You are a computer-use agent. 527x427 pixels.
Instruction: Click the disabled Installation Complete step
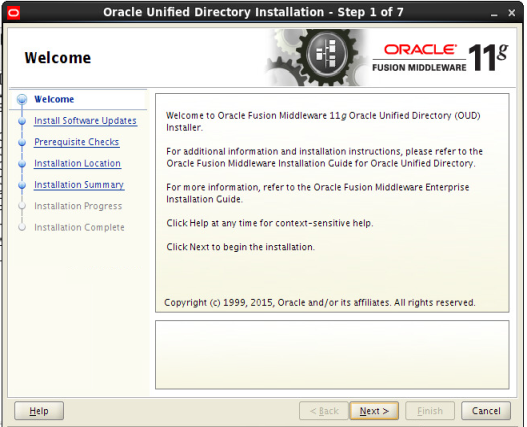point(79,227)
